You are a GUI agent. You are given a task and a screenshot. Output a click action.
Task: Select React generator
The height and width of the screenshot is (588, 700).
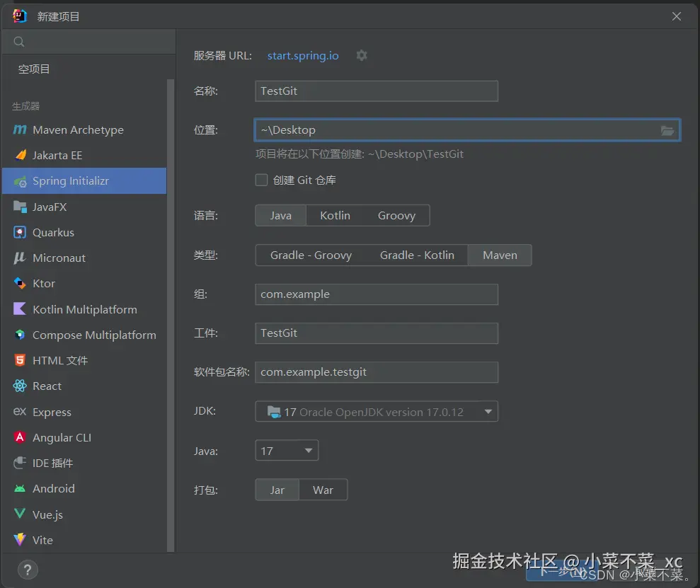click(x=84, y=386)
